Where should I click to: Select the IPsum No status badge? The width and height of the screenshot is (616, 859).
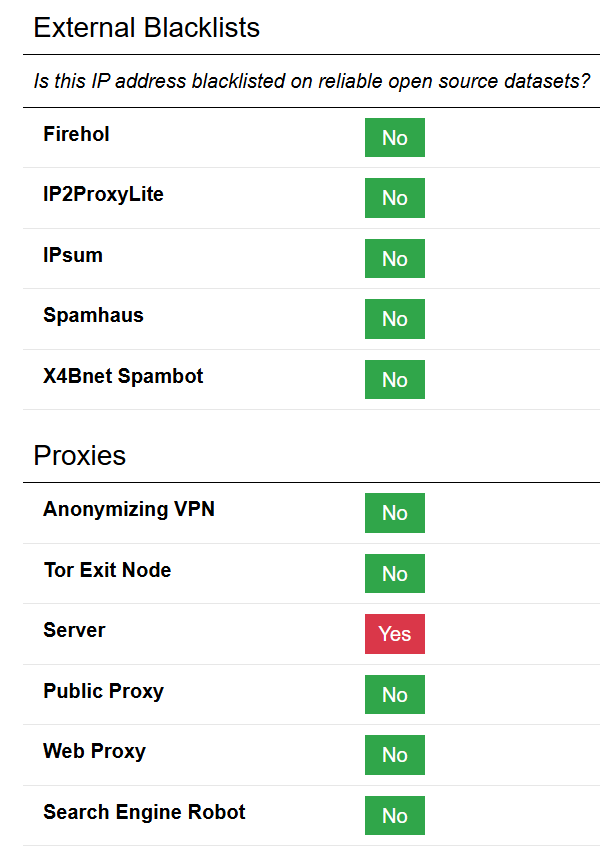pyautogui.click(x=394, y=259)
